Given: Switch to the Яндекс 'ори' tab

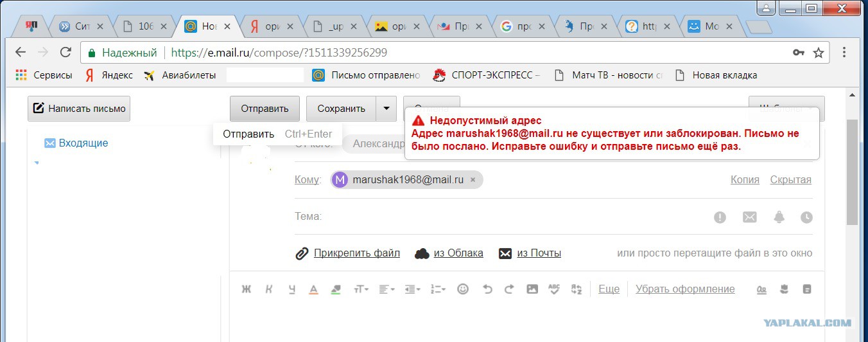Looking at the screenshot, I should [x=272, y=26].
